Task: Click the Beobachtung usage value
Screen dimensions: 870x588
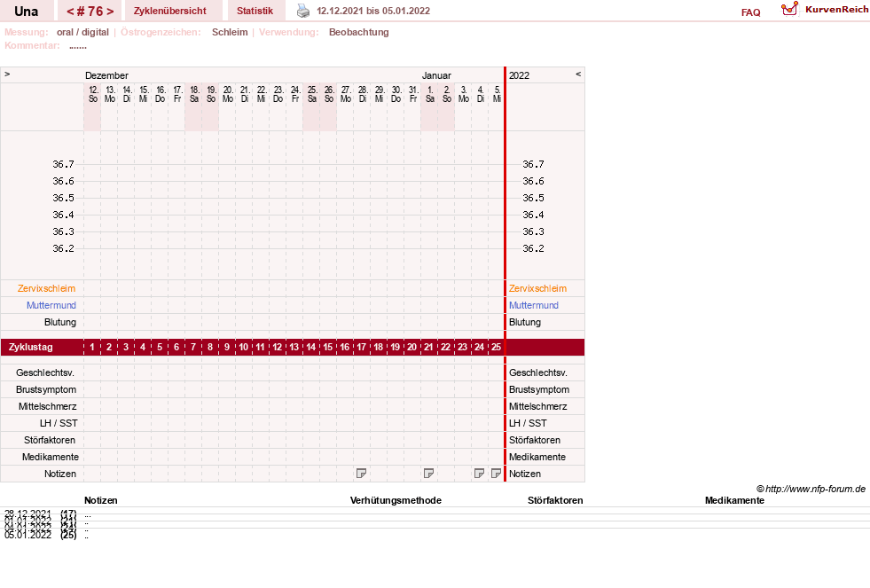Action: pos(359,32)
